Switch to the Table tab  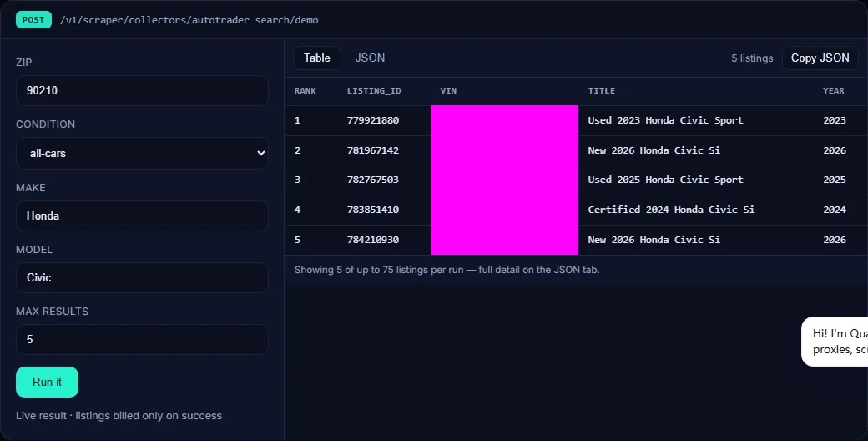[x=317, y=58]
